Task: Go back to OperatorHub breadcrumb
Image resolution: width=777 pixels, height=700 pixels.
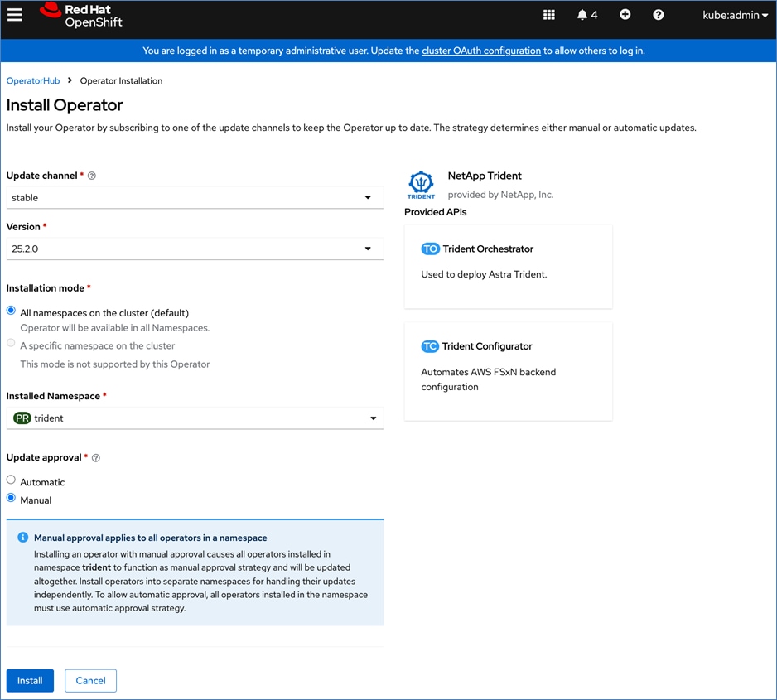Action: (32, 80)
